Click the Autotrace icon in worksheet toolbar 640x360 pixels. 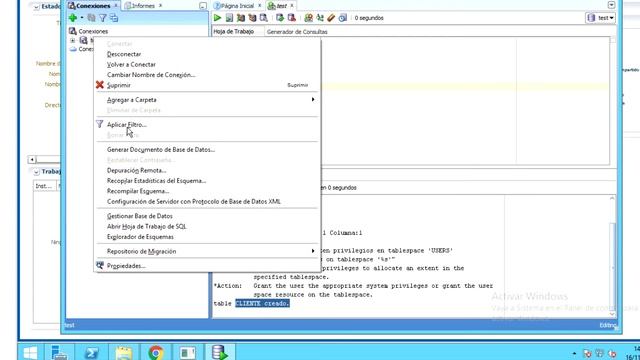coord(252,18)
